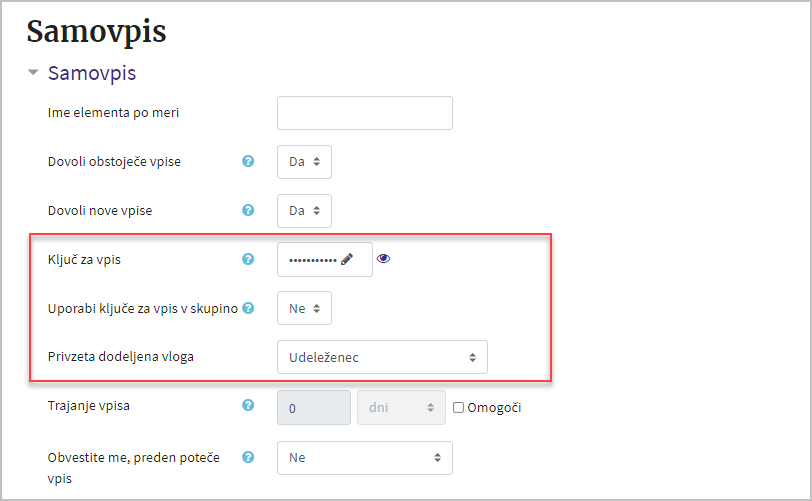The width and height of the screenshot is (812, 501).
Task: Open Privzeta dodeljena vloga dropdown showing Udeleženec
Action: (x=382, y=357)
